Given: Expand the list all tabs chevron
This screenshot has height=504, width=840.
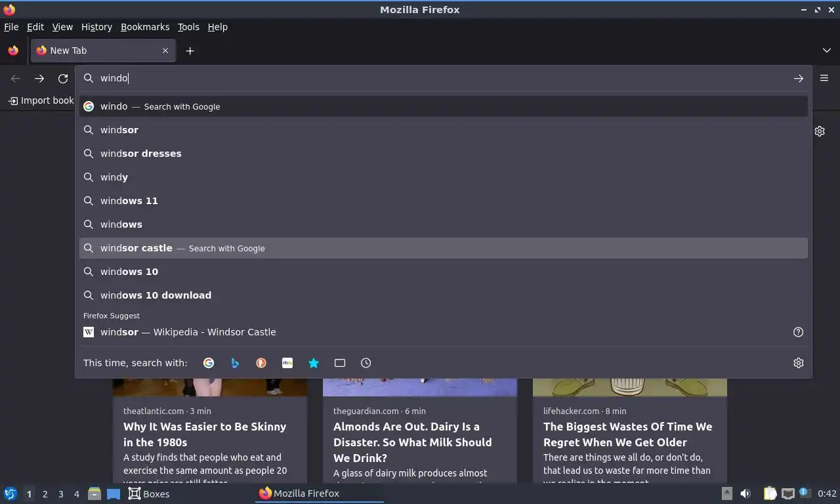Looking at the screenshot, I should tap(827, 51).
